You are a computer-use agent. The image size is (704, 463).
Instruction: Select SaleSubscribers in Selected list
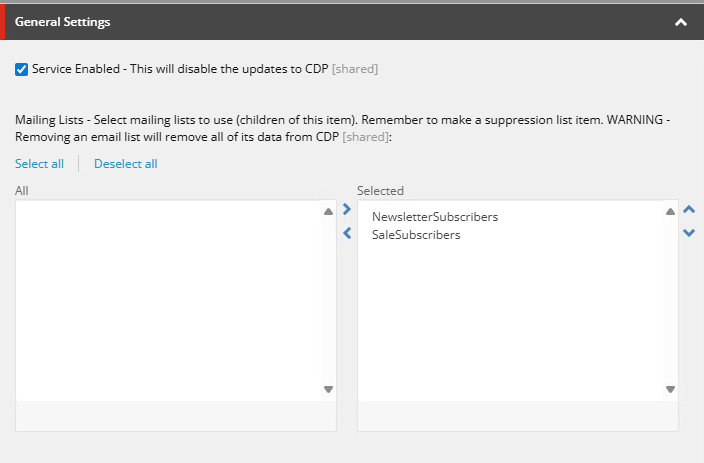[416, 235]
